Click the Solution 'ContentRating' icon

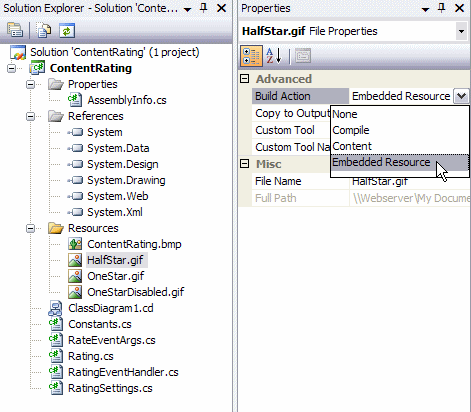click(x=18, y=52)
